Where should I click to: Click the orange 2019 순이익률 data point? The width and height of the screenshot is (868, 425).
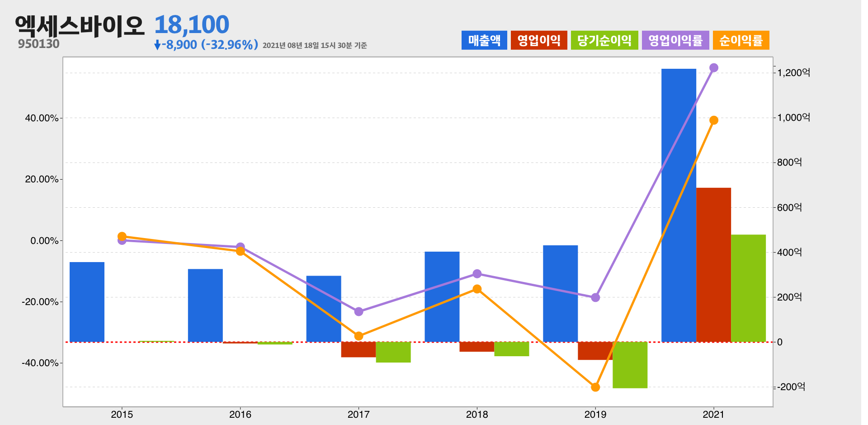point(595,387)
